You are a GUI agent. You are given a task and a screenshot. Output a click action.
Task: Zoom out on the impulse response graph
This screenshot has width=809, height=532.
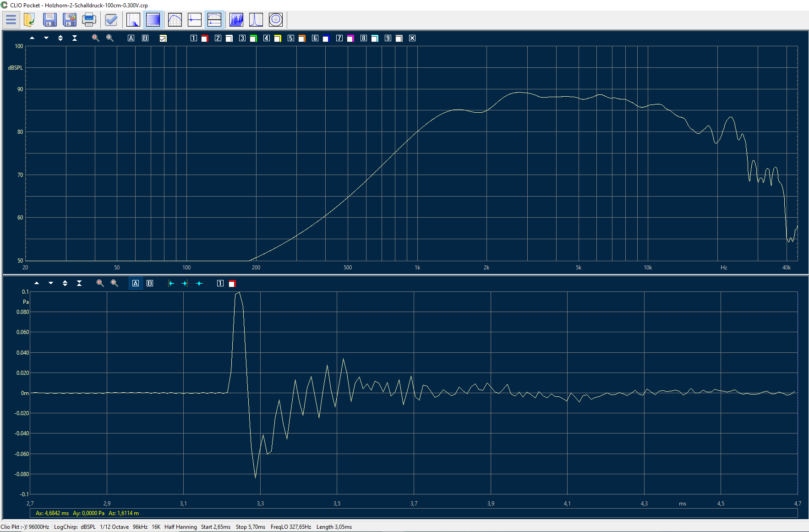tap(114, 283)
